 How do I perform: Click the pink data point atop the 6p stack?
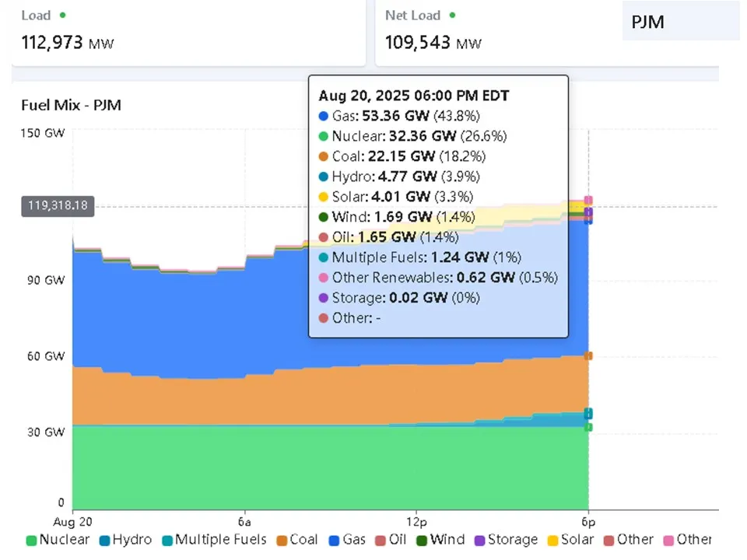coord(588,201)
